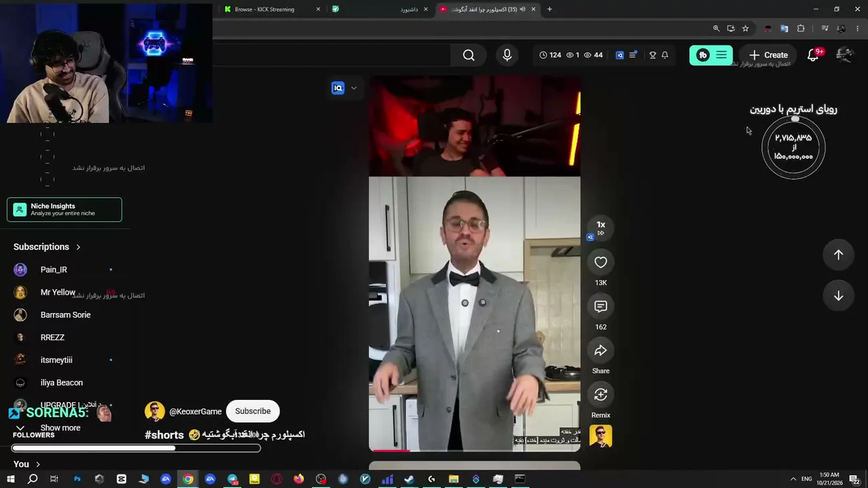Select the active YouTube Shorts browser tab
This screenshot has height=488, width=868.
(487, 9)
